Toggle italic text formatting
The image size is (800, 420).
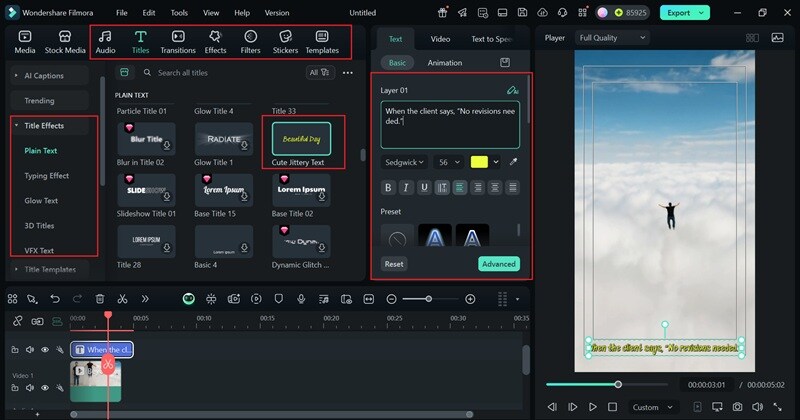(x=406, y=187)
